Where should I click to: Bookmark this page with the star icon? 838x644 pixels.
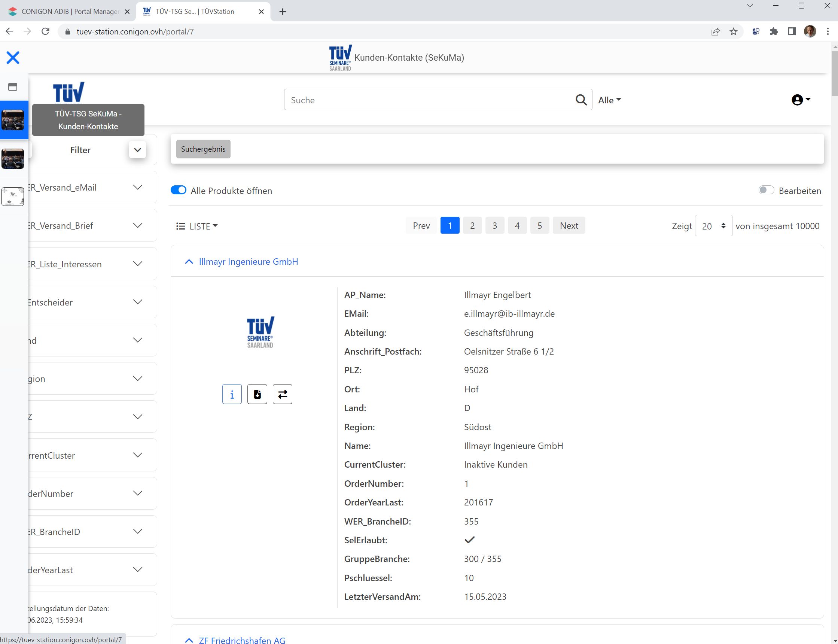click(733, 31)
